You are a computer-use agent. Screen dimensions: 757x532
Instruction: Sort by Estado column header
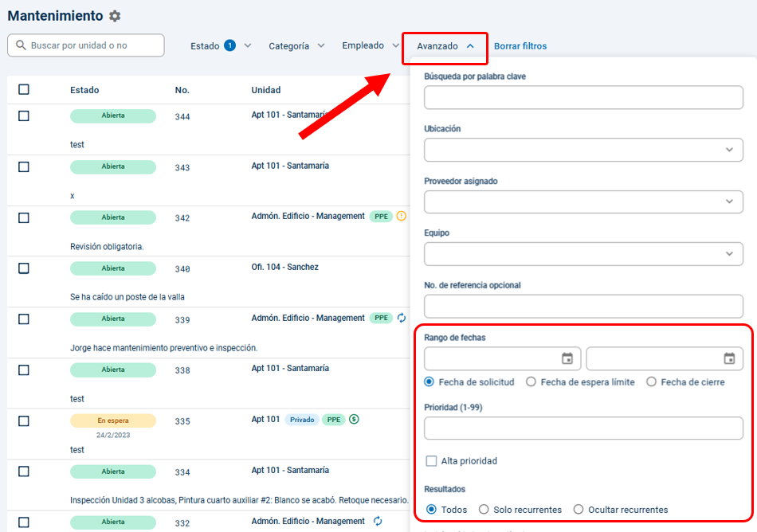84,90
